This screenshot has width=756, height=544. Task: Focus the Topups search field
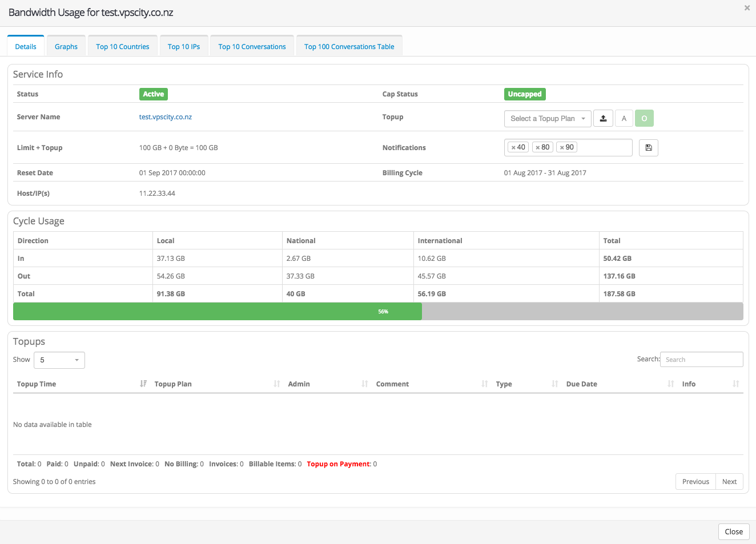pyautogui.click(x=701, y=360)
